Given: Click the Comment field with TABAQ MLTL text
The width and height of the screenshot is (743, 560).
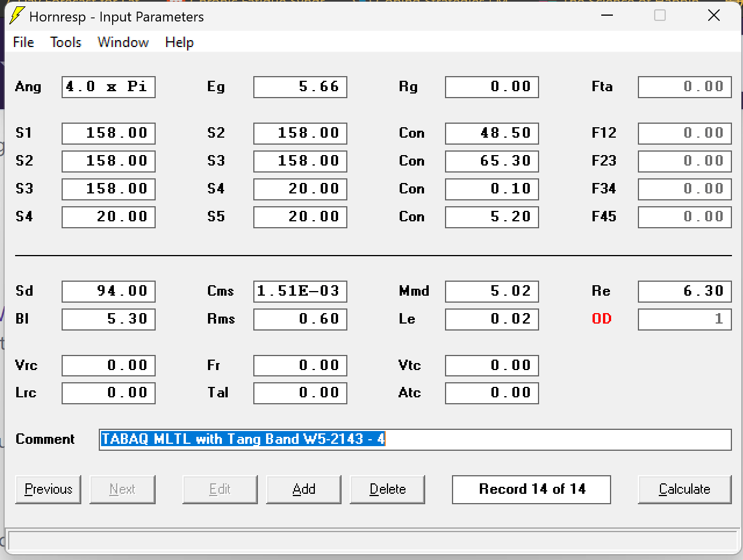Looking at the screenshot, I should [x=415, y=439].
